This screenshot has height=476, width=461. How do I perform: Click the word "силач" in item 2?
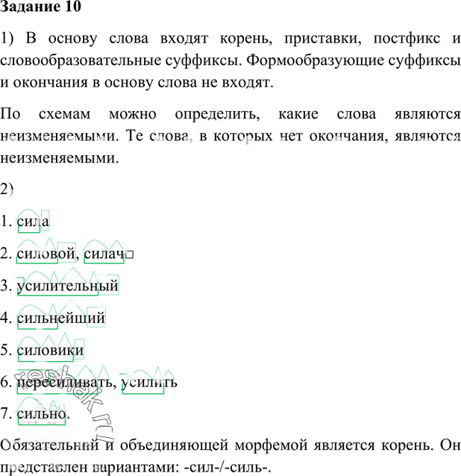click(104, 254)
